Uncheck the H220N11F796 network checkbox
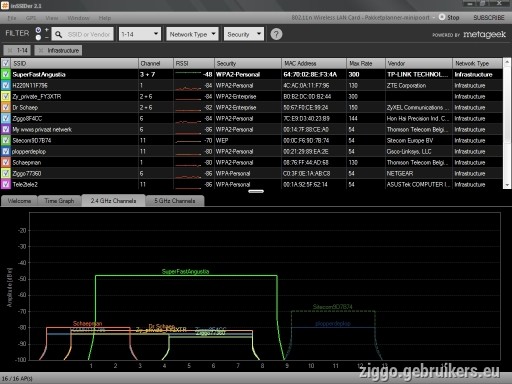 click(6, 85)
